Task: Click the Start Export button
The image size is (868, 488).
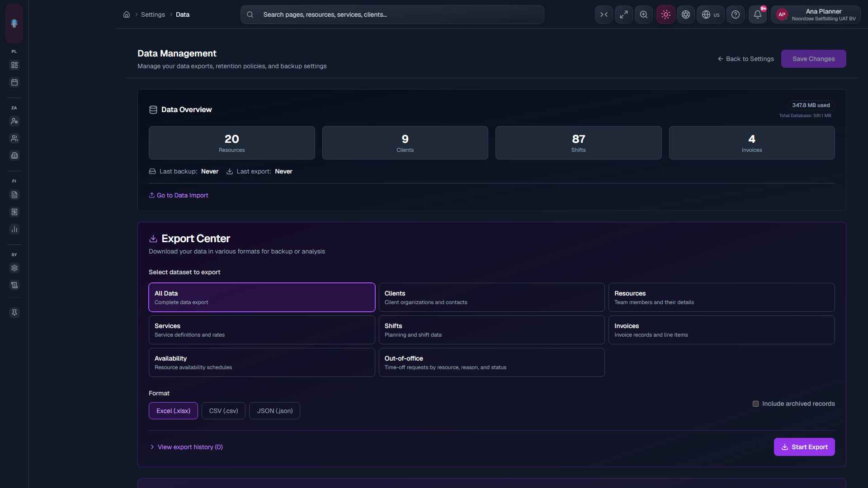Action: (804, 447)
